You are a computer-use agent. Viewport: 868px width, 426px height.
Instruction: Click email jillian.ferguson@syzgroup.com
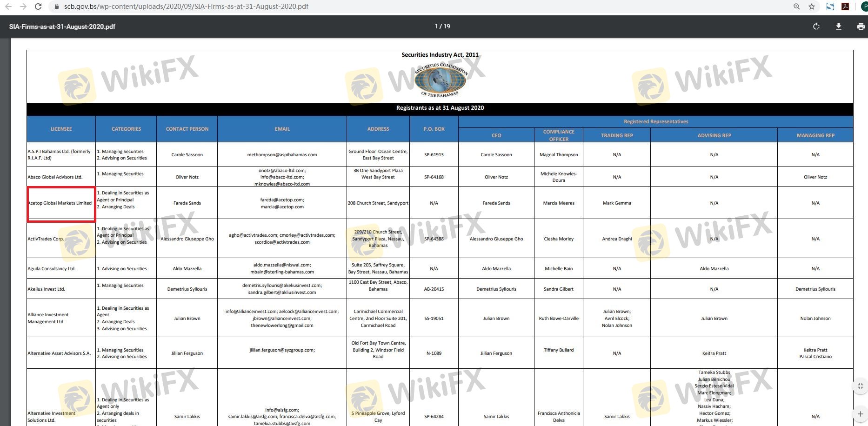click(282, 350)
